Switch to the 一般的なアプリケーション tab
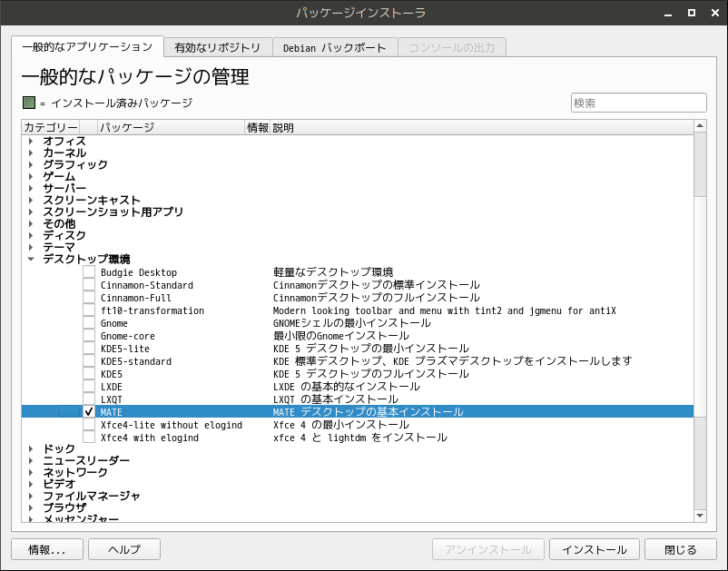The width and height of the screenshot is (728, 571). tap(87, 47)
